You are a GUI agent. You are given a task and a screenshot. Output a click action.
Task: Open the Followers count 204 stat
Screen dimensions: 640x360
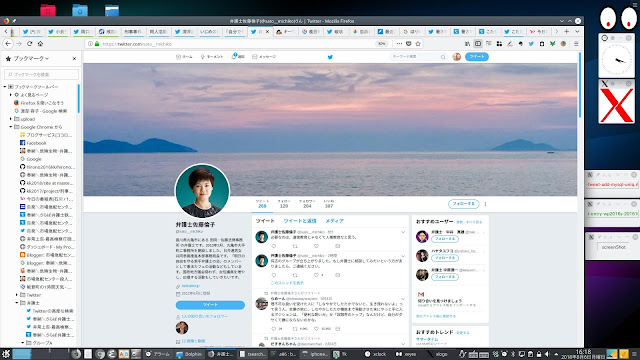point(307,204)
